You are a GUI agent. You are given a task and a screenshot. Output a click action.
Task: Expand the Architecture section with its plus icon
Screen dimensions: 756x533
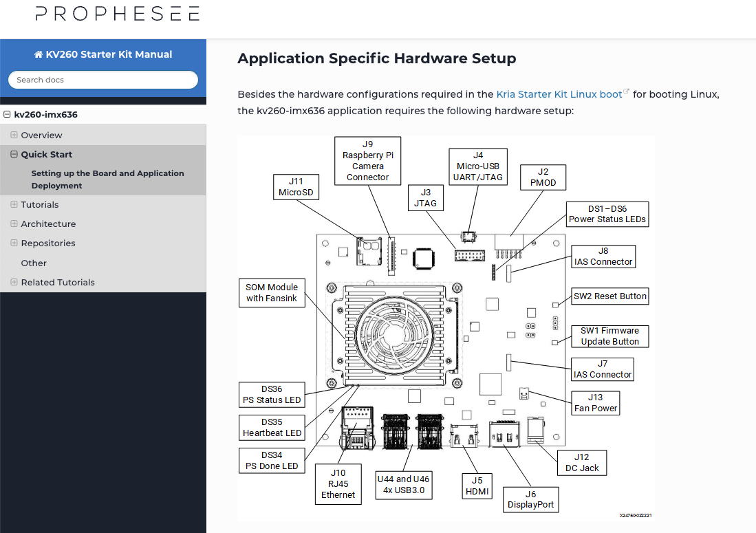[14, 224]
